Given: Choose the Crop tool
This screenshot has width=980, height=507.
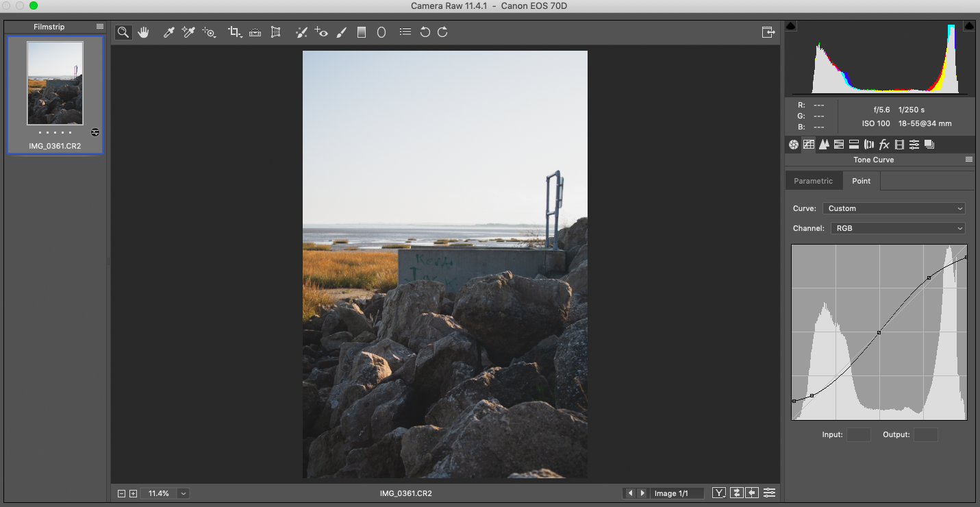Looking at the screenshot, I should 235,32.
